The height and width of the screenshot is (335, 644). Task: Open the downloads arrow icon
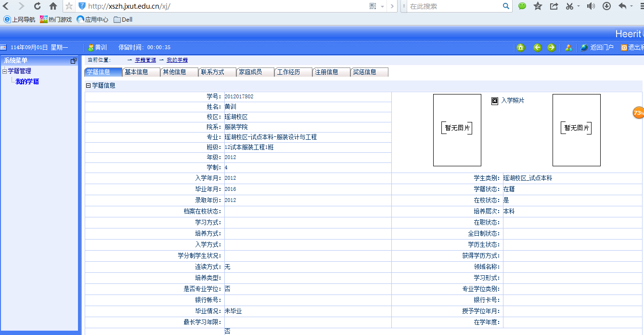(606, 6)
